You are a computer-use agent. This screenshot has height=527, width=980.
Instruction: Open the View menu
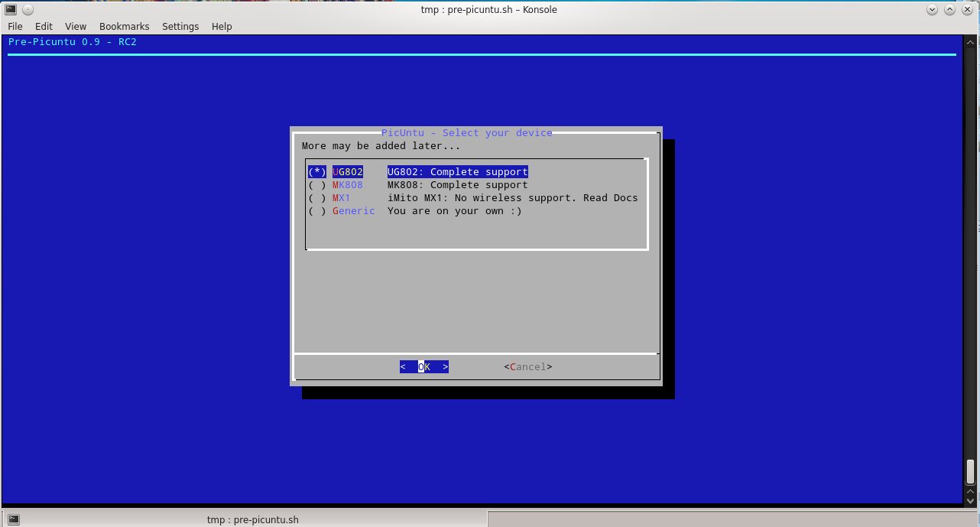pos(75,26)
